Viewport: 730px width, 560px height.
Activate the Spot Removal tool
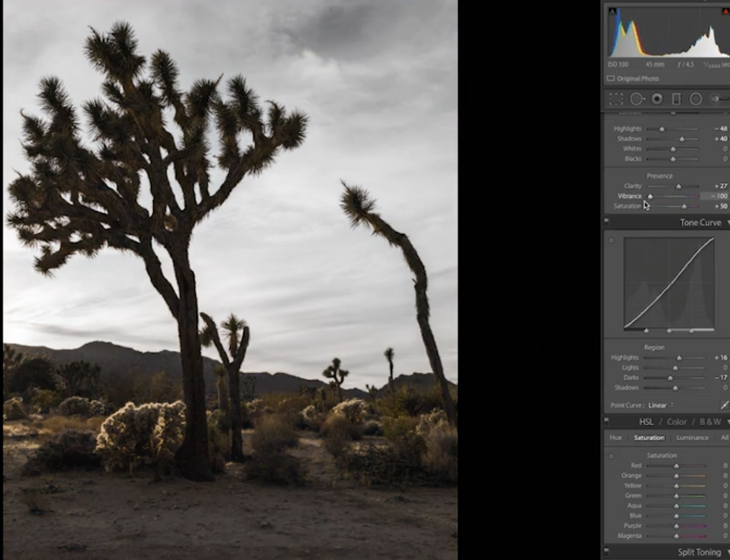pyautogui.click(x=636, y=99)
